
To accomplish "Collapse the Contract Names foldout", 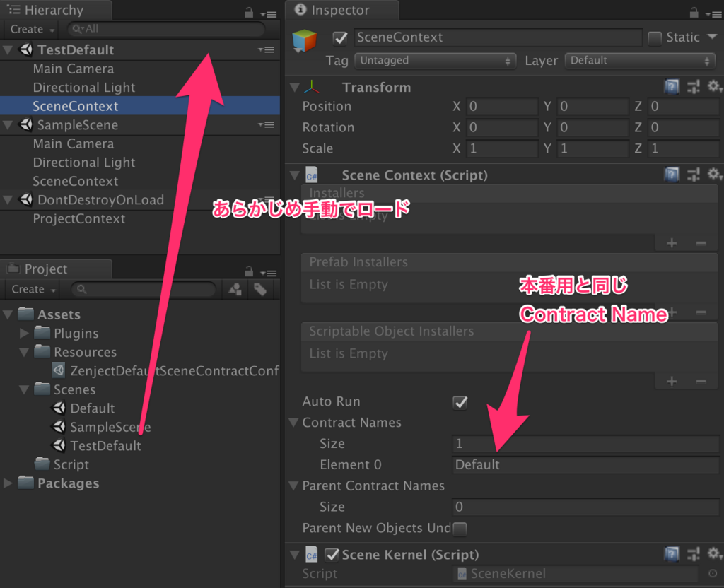I will tap(293, 423).
